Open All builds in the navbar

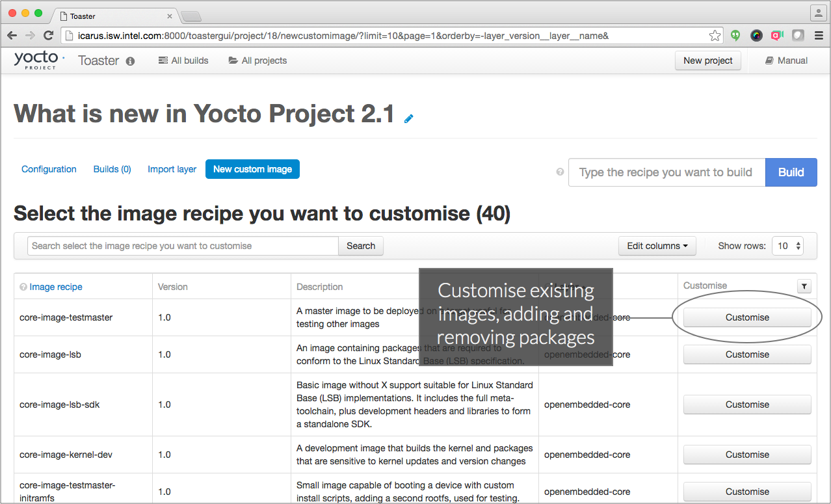click(183, 60)
